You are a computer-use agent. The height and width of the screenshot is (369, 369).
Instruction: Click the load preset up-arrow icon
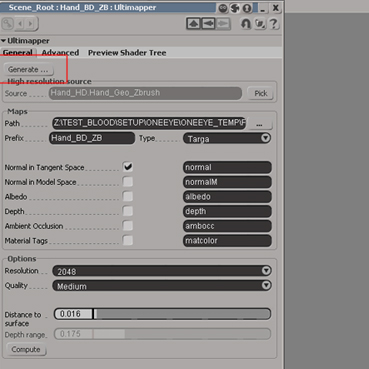point(193,24)
